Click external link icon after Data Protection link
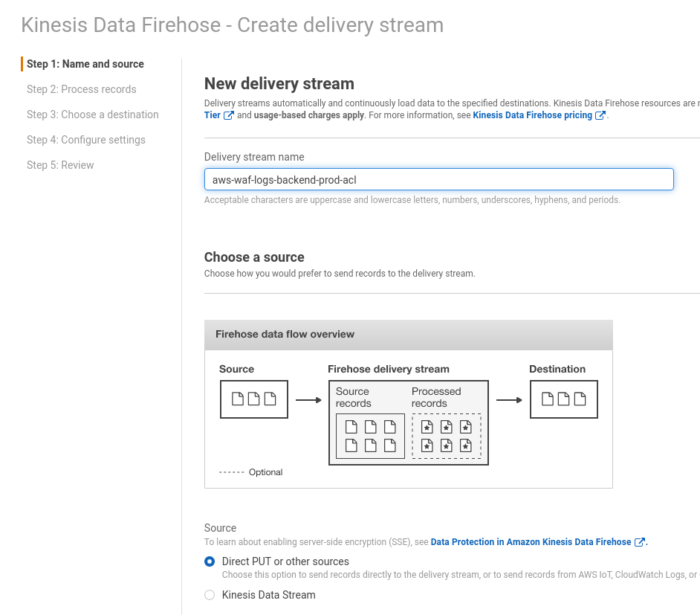Screen dimensions: 700x615 (639, 542)
